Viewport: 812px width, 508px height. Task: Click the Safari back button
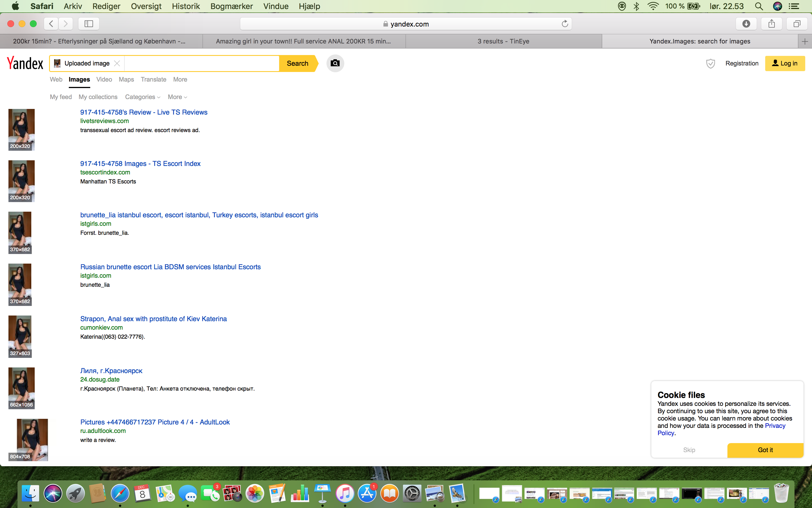click(51, 23)
